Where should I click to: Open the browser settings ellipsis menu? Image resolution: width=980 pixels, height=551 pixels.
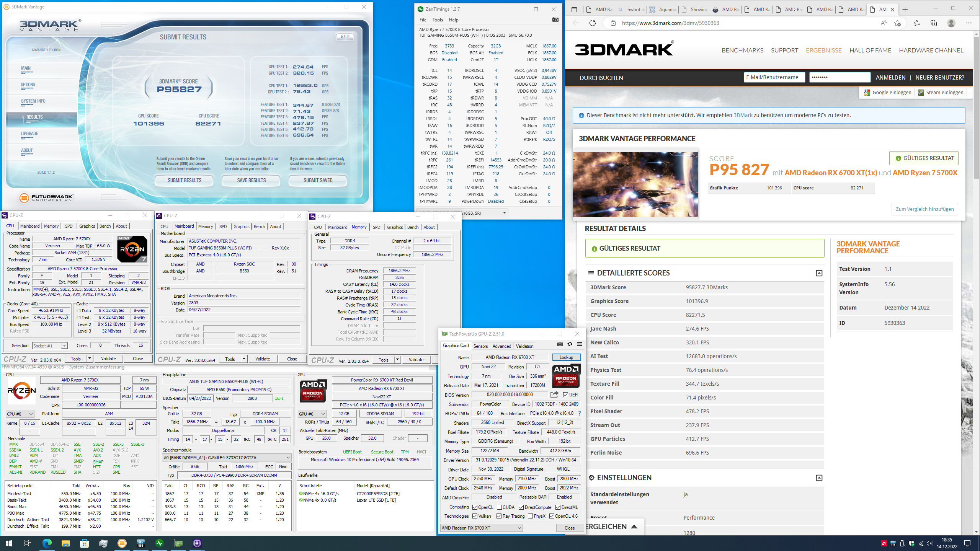(x=969, y=23)
